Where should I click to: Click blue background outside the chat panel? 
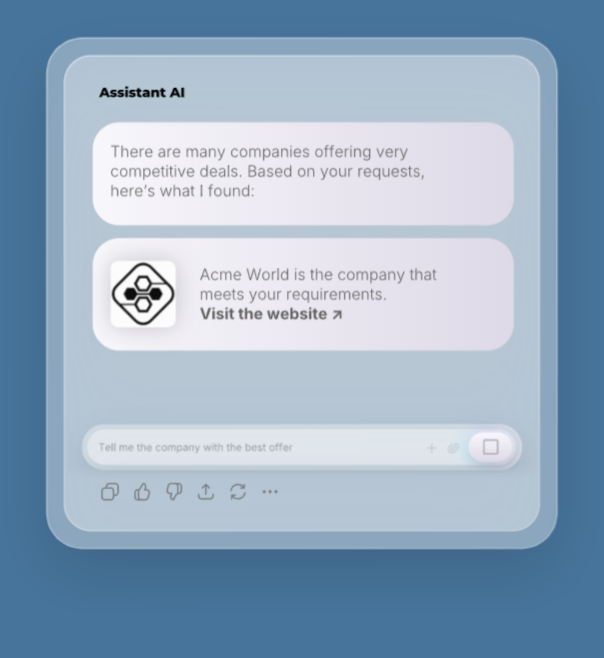(302, 604)
